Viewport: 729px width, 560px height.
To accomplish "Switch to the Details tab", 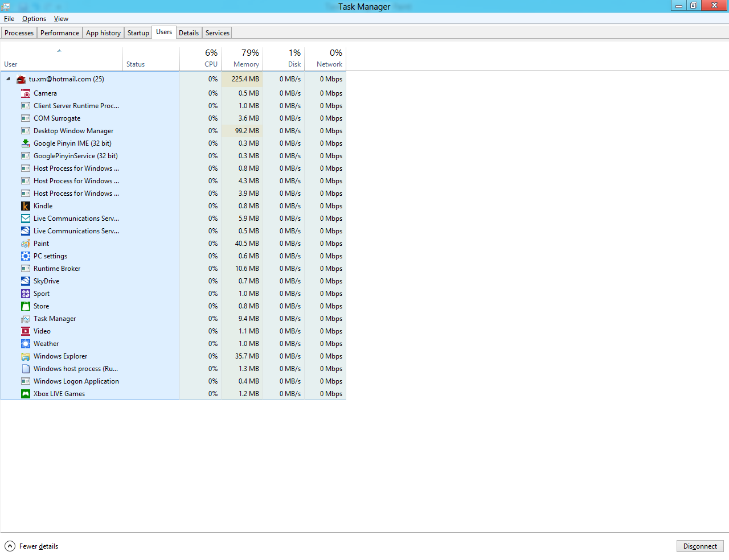I will pos(189,33).
